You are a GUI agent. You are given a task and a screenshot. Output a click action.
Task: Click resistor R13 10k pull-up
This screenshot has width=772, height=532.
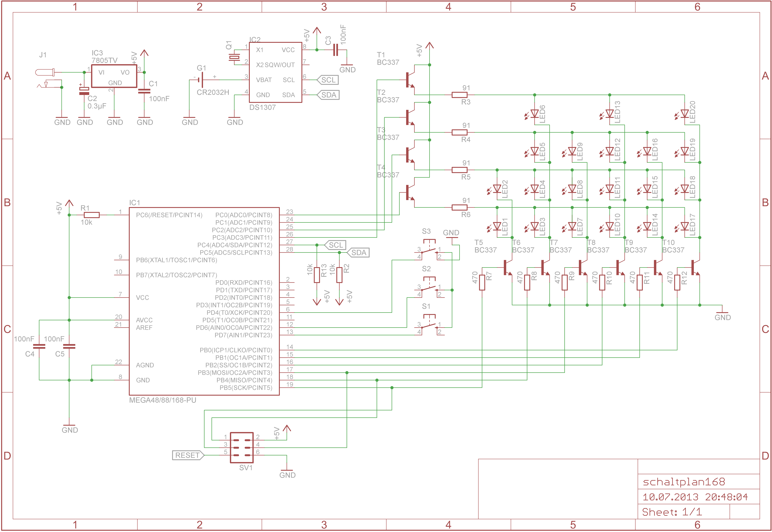(317, 275)
